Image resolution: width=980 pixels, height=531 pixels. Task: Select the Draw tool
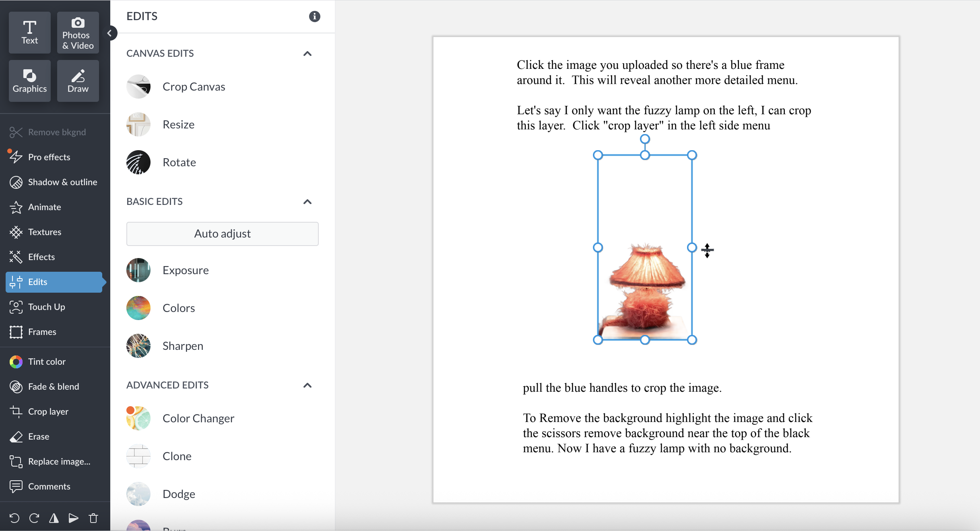(x=78, y=81)
